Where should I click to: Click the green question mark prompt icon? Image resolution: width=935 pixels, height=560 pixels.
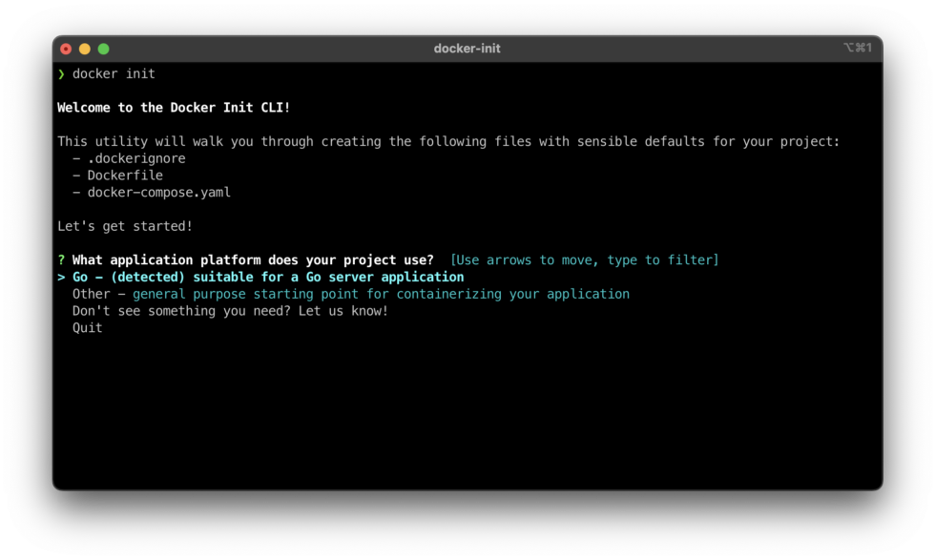(x=60, y=259)
